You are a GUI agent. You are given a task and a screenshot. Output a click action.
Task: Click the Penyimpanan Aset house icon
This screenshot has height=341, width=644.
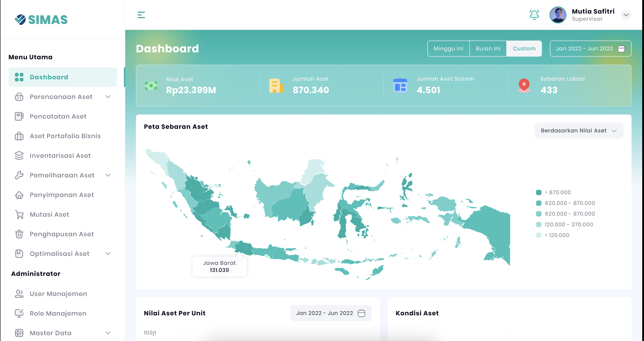[x=19, y=195]
